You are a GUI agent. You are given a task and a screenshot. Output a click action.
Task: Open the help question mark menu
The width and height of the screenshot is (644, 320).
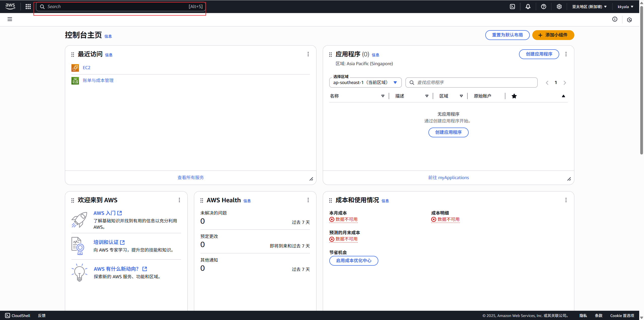pyautogui.click(x=544, y=7)
